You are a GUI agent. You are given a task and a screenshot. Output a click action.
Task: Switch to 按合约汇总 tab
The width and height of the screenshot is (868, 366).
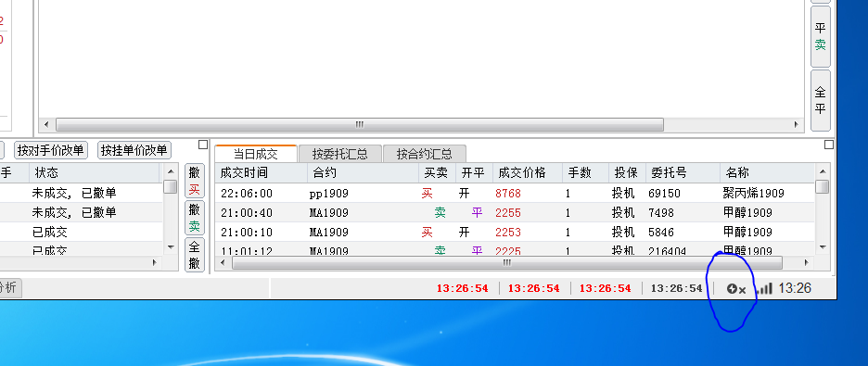click(425, 154)
